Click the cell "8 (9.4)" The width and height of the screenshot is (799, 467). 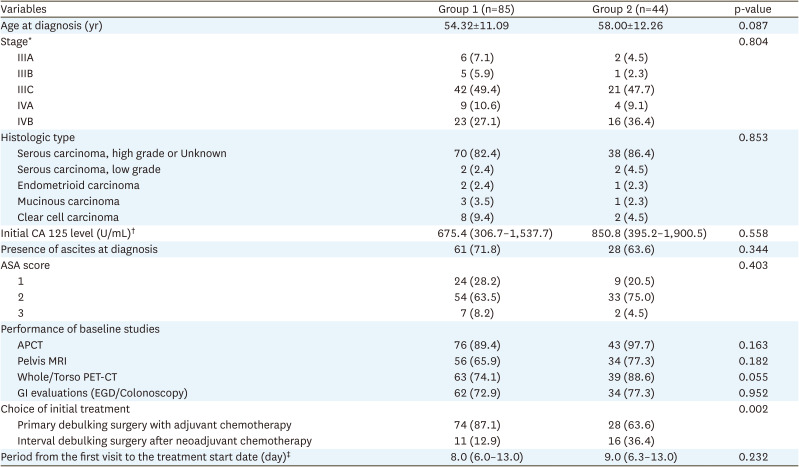click(x=477, y=217)
